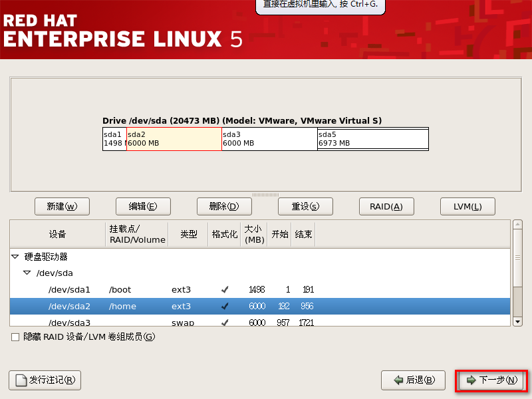
Task: Sort by 结束 column header
Action: tap(303, 234)
